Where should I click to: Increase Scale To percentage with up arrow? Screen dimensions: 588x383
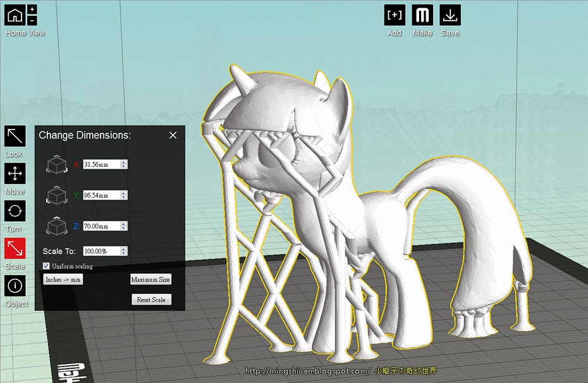pyautogui.click(x=124, y=249)
